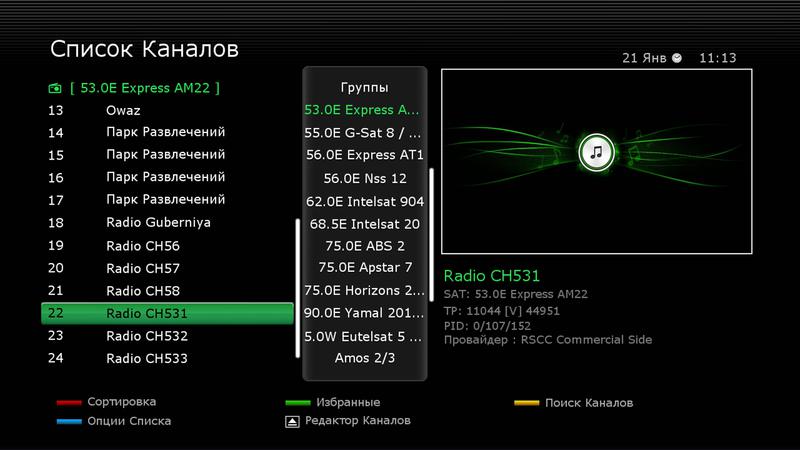Click the satellite folder icon beside 53.0E Express AM22
The width and height of the screenshot is (800, 450).
tap(54, 88)
